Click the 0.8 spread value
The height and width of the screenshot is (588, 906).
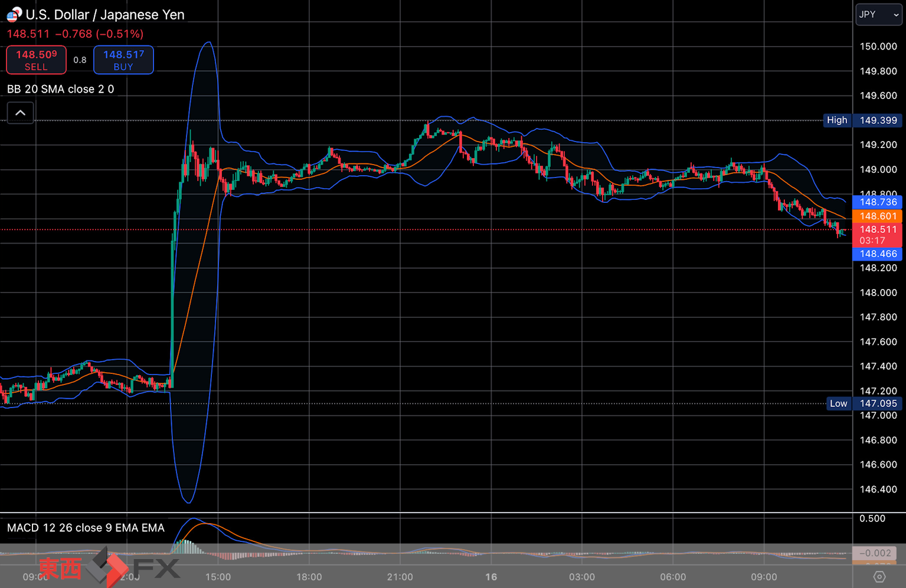coord(80,60)
